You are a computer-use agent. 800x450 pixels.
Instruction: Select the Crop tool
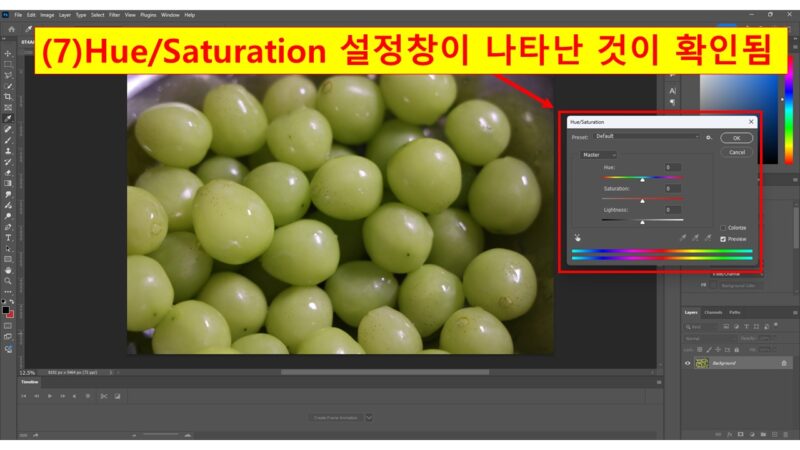(x=8, y=96)
